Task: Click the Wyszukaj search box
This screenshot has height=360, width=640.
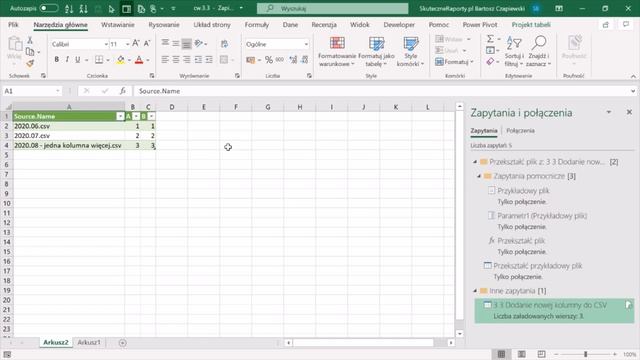Action: [332, 8]
